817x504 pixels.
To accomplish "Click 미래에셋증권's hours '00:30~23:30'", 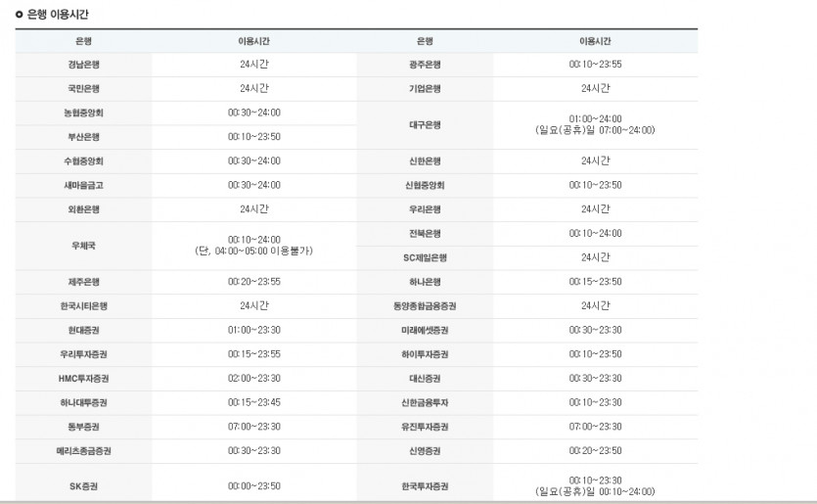I will click(595, 330).
